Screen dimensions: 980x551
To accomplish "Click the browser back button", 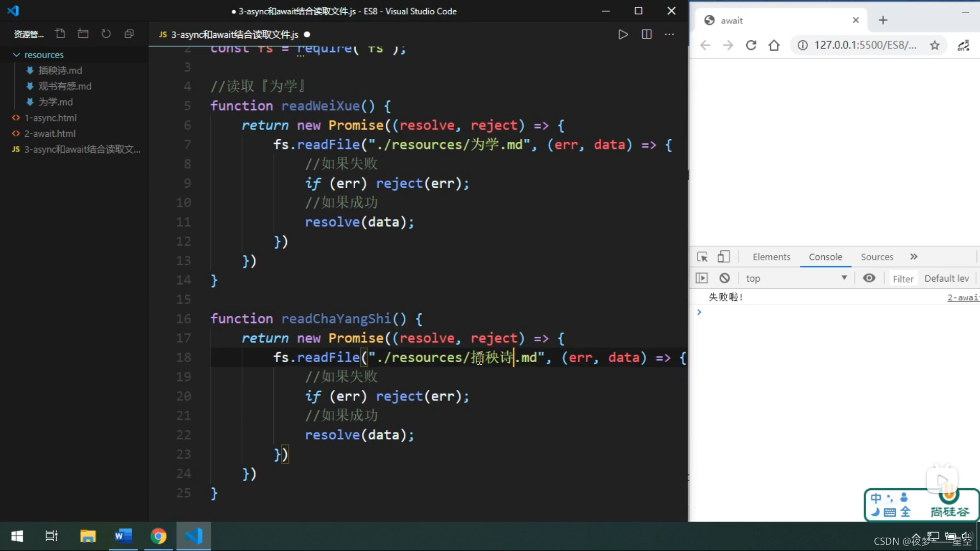I will pos(705,45).
